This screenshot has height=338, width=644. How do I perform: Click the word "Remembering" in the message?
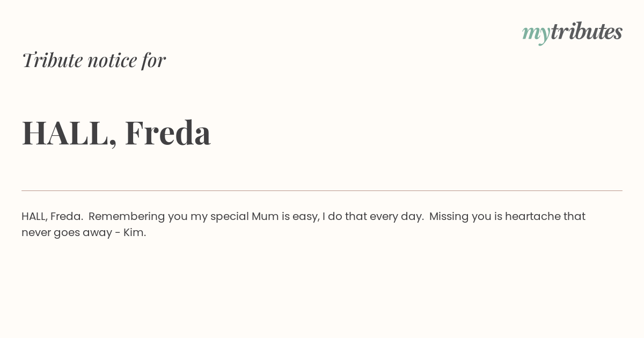[x=127, y=216]
